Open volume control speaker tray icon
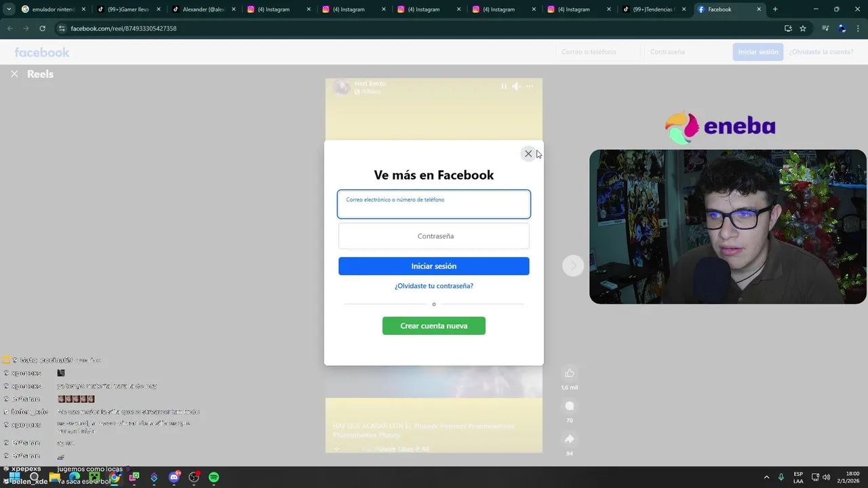Screen dimensions: 868x488 coord(826,477)
